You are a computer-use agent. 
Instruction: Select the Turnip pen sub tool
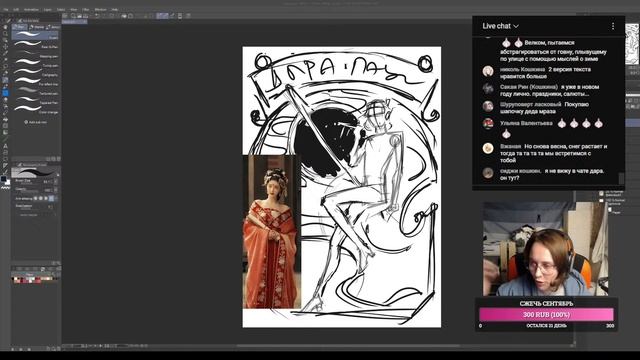tap(35, 63)
